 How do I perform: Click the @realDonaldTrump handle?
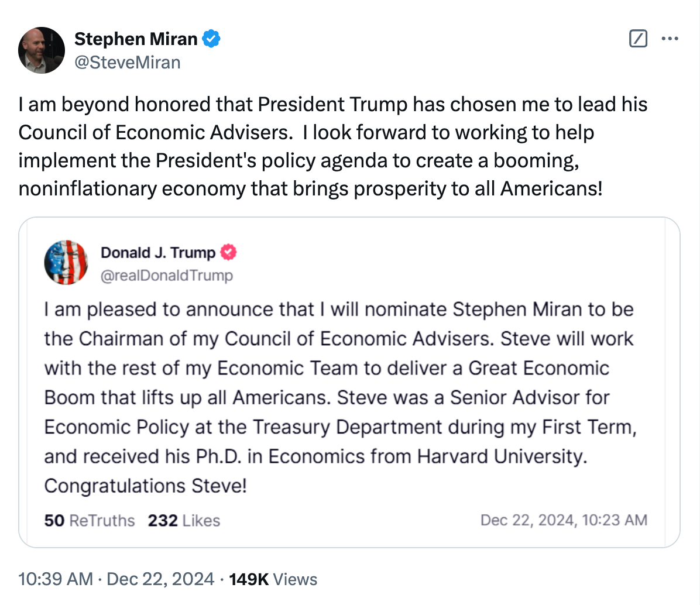click(167, 275)
